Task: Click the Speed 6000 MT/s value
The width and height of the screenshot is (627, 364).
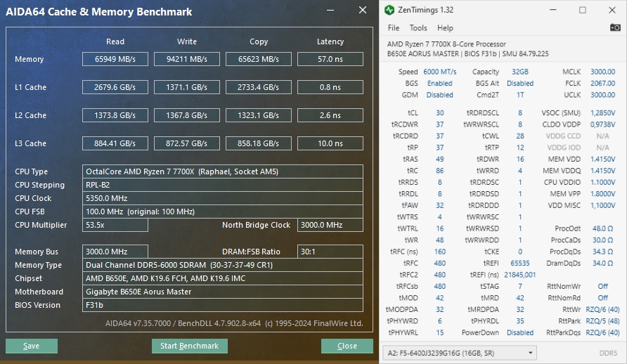Action: coord(440,72)
